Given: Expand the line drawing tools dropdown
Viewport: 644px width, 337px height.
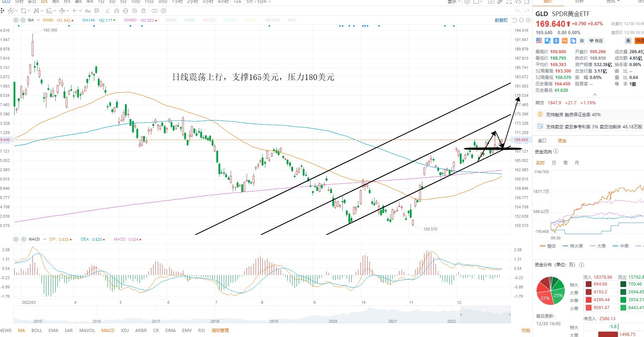Looking at the screenshot, I should 16,11.
